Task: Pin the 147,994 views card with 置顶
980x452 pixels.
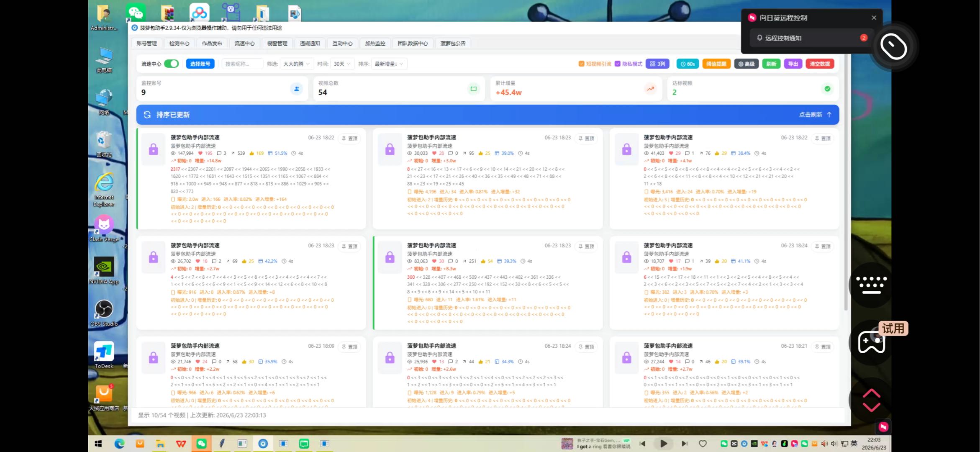Action: (x=349, y=138)
